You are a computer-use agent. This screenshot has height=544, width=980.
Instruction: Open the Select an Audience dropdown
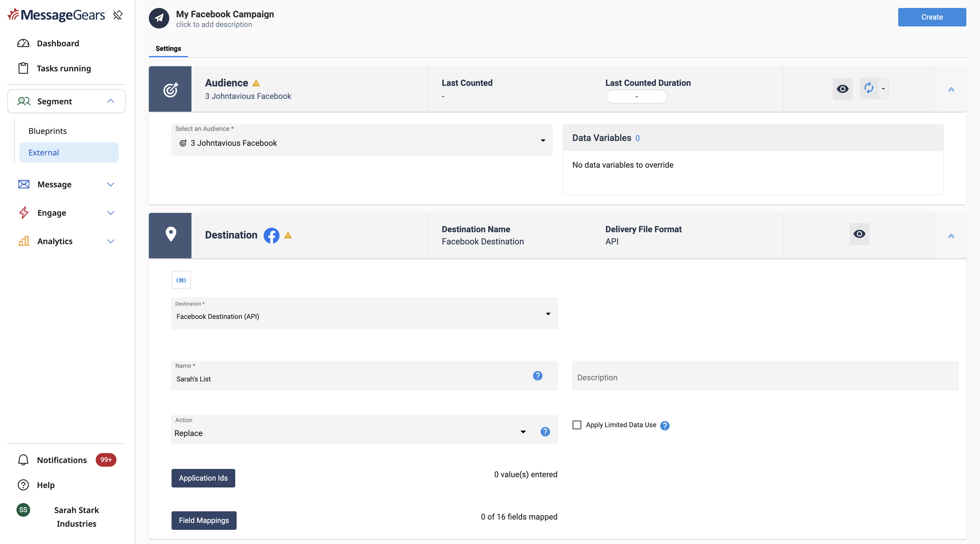(362, 140)
